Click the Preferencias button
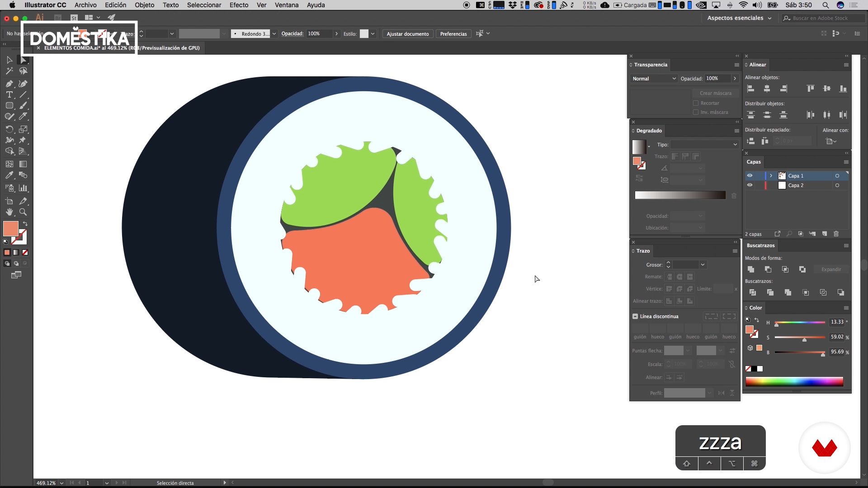868x488 pixels. click(453, 34)
